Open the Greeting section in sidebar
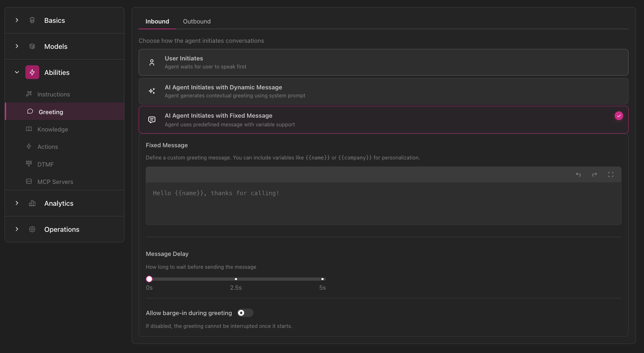The height and width of the screenshot is (353, 644). click(x=51, y=112)
